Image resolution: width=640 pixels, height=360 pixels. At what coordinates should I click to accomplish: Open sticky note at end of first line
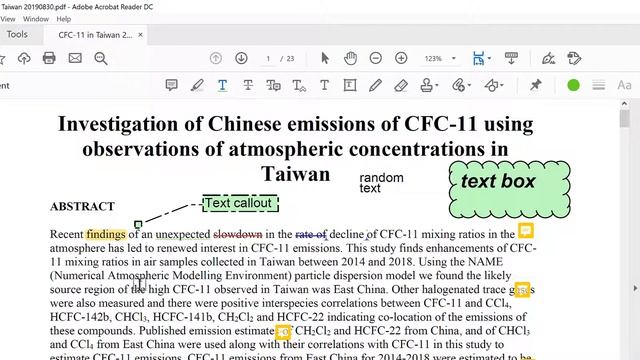click(x=526, y=231)
